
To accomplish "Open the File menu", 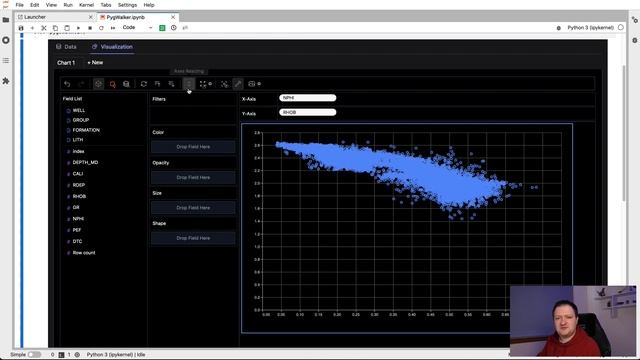I will 19,5.
